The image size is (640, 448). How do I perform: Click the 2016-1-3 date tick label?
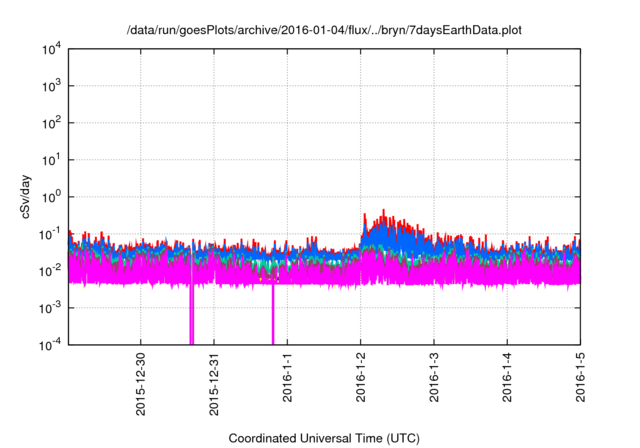coord(434,377)
